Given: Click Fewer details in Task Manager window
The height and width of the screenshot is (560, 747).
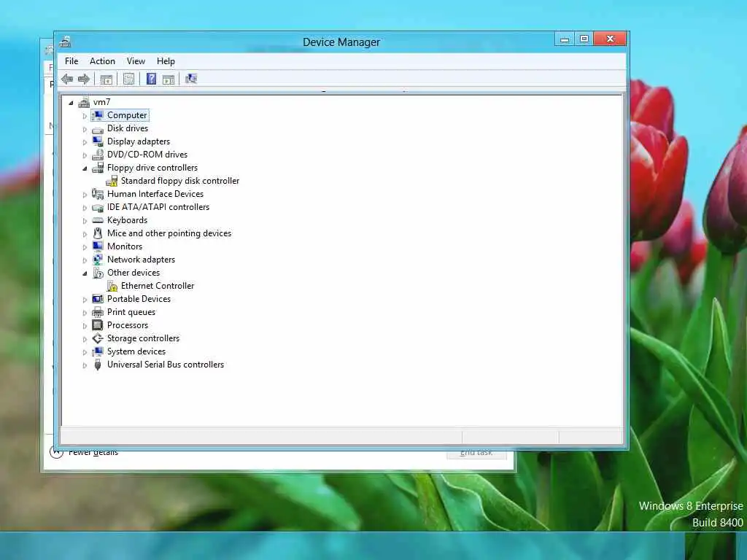Looking at the screenshot, I should (x=93, y=452).
